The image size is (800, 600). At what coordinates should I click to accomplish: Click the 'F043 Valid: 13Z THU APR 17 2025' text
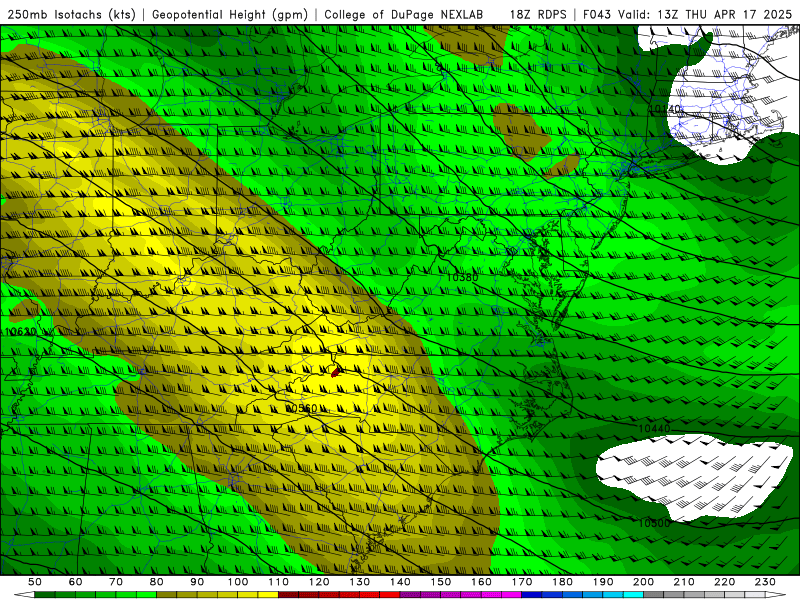[x=687, y=14]
